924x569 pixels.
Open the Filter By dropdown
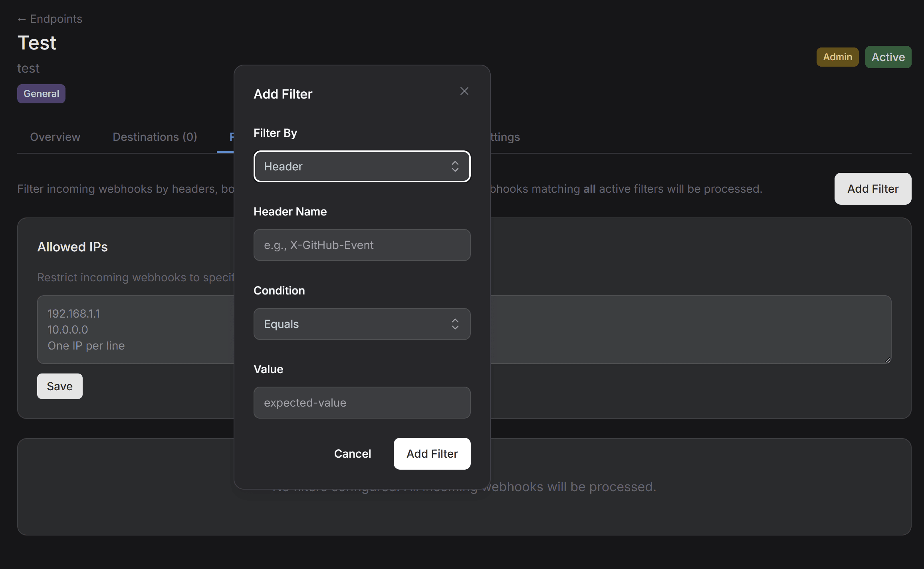point(362,166)
